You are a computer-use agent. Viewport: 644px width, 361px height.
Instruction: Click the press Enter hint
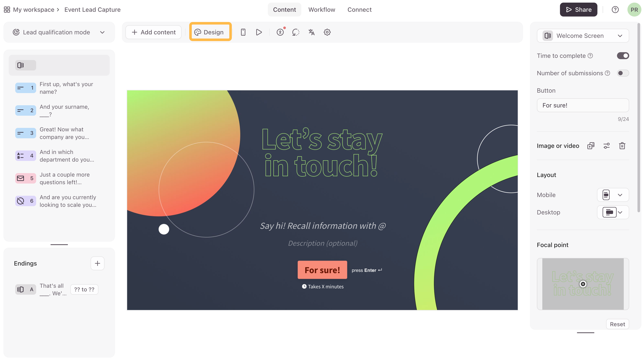367,270
